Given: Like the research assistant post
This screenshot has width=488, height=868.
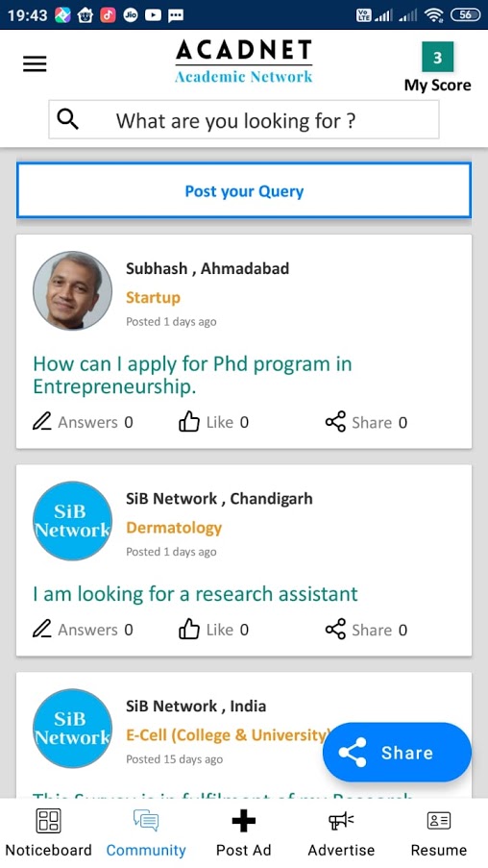Looking at the screenshot, I should (x=188, y=630).
